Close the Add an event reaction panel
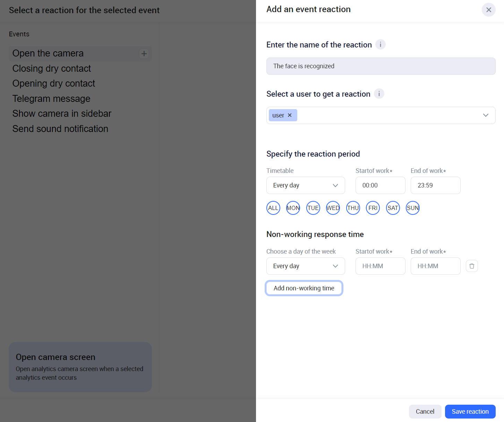Viewport: 504px width, 422px height. pyautogui.click(x=488, y=10)
